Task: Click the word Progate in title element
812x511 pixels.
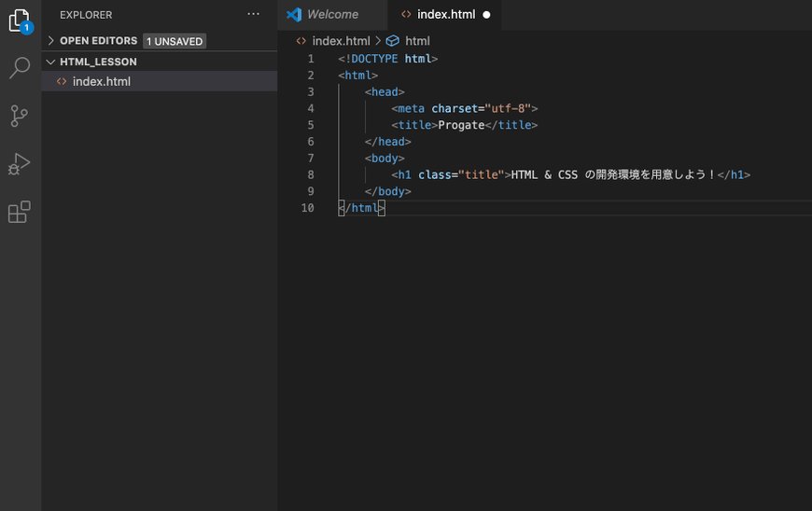Action: coord(461,125)
